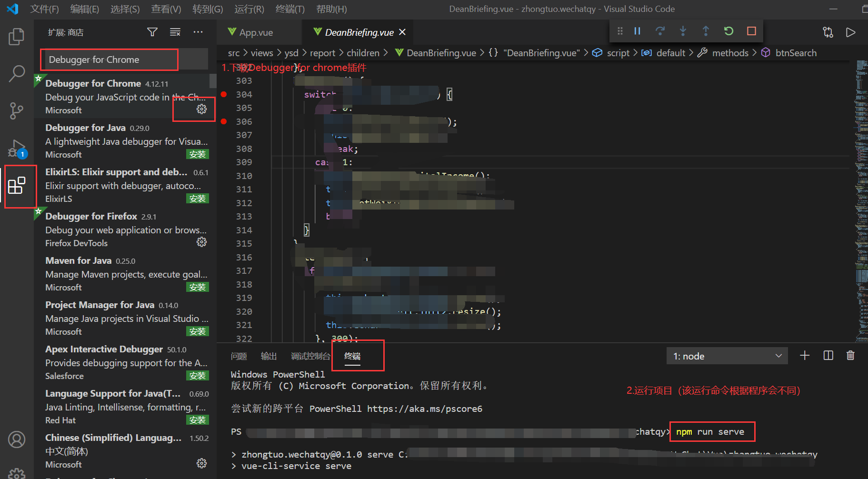Open the 编辑(E) menu
This screenshot has width=868, height=479.
84,9
